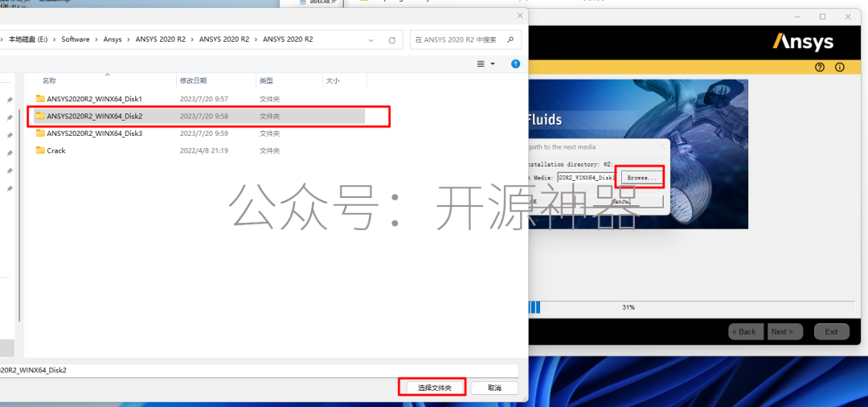This screenshot has height=407, width=868.
Task: Open the view options dropdown arrow
Action: tap(493, 64)
